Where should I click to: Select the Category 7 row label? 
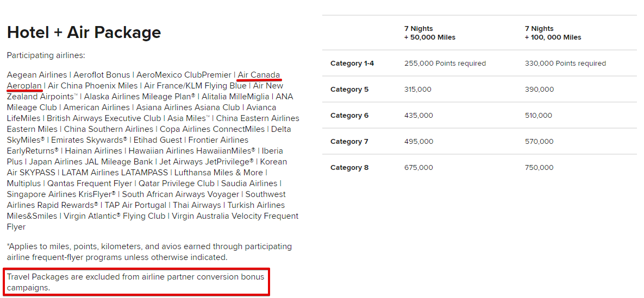(x=349, y=142)
